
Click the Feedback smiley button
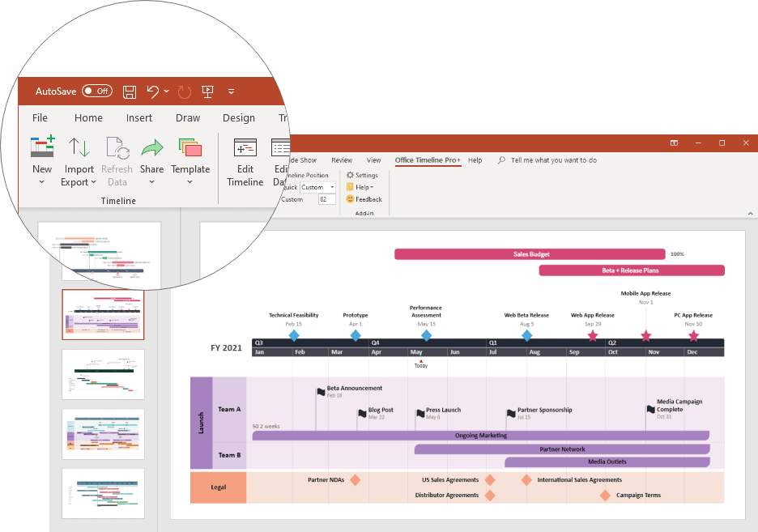coord(364,199)
